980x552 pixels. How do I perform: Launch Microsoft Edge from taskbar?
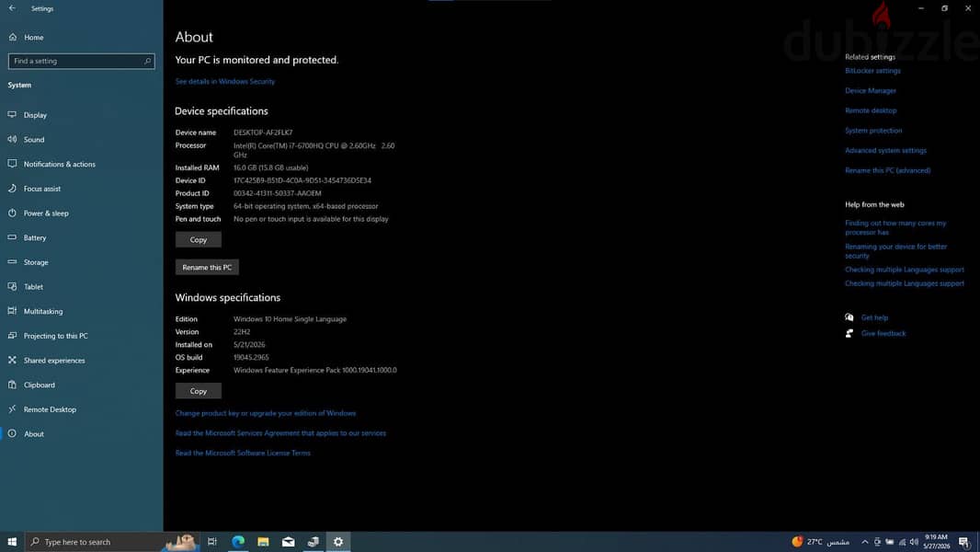(238, 541)
